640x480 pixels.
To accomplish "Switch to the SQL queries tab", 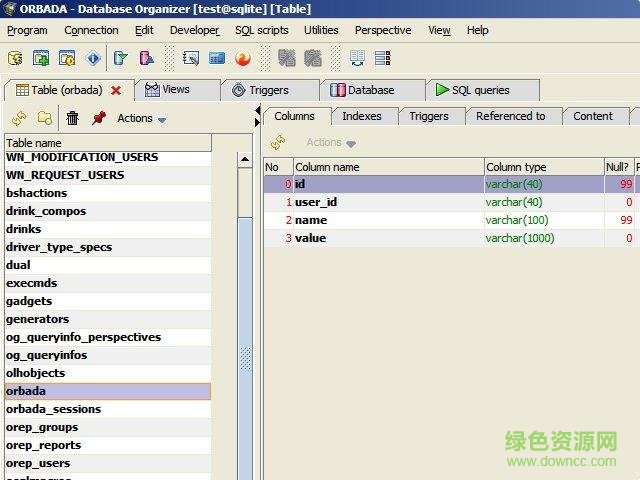I will (482, 90).
